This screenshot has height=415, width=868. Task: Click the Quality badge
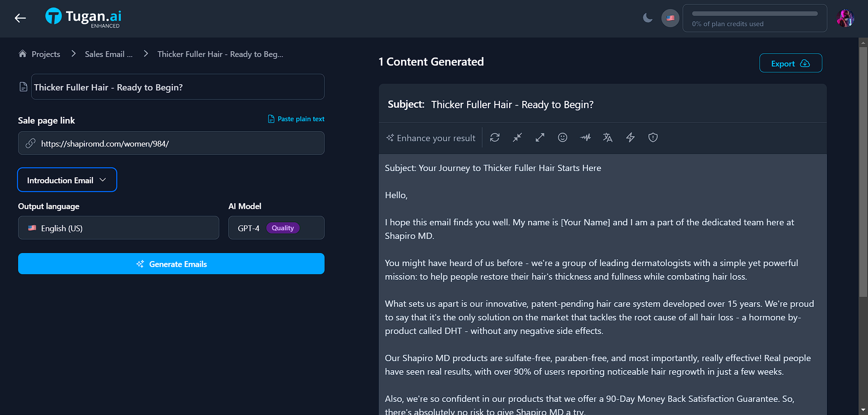click(x=283, y=228)
